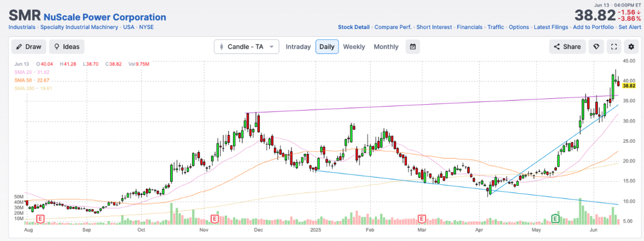Click the green May earnings E marker
Viewport: 644px width, 241px height.
coord(556,218)
